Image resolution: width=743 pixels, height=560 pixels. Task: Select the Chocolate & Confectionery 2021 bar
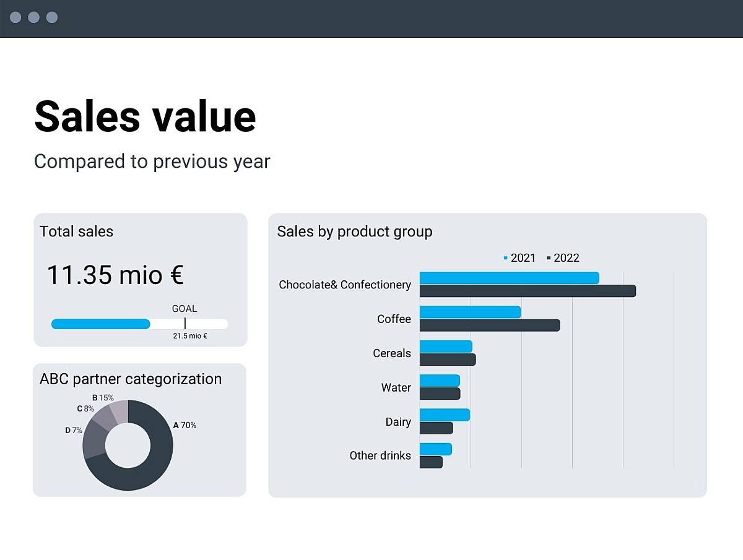tap(510, 278)
